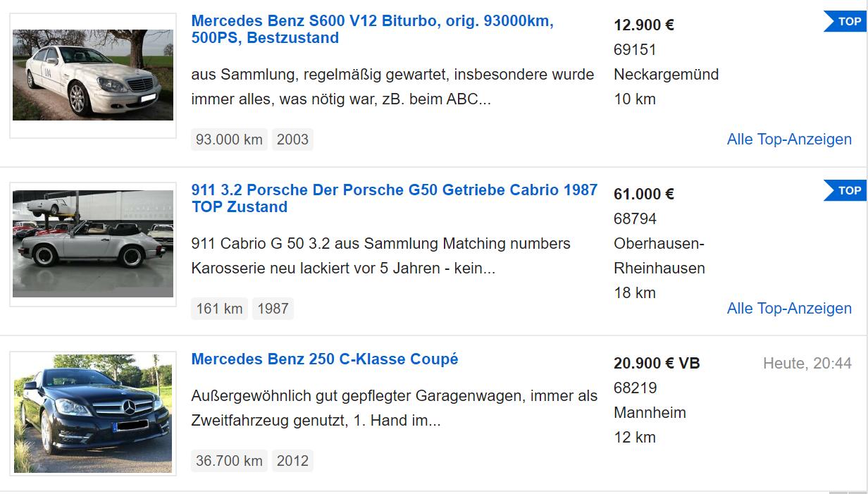Viewport: 868px width, 494px height.
Task: Click Alle Top-Anzeigen in the S600 listing
Action: click(x=789, y=140)
